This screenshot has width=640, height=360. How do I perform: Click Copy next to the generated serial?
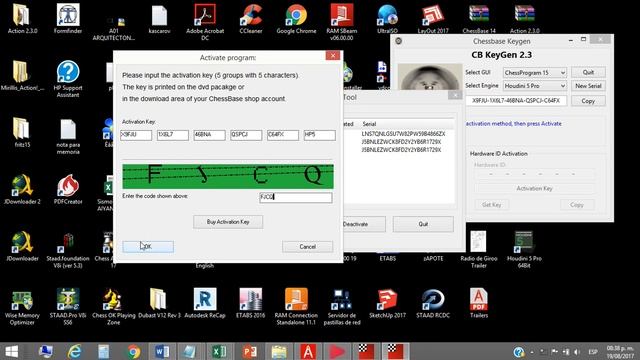(x=588, y=101)
